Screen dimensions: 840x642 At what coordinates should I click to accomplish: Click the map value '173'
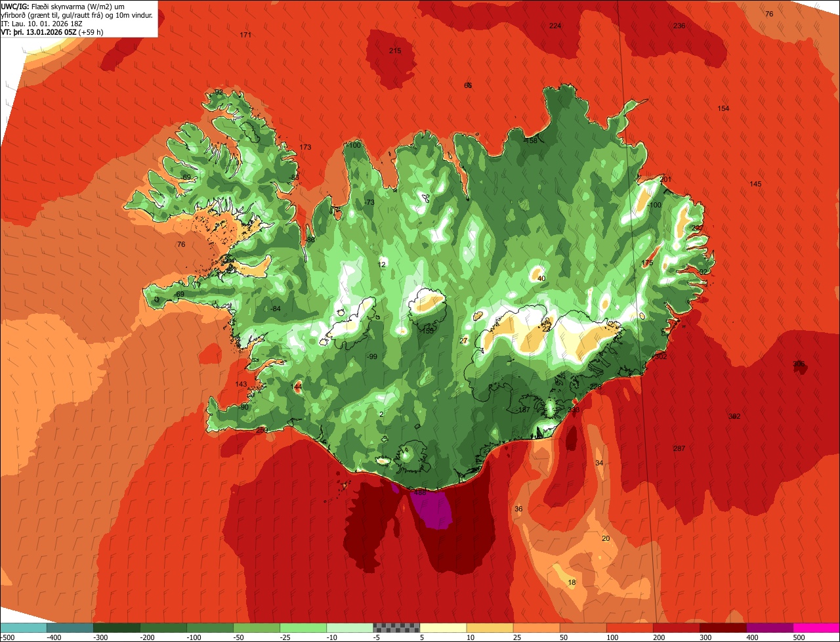305,147
